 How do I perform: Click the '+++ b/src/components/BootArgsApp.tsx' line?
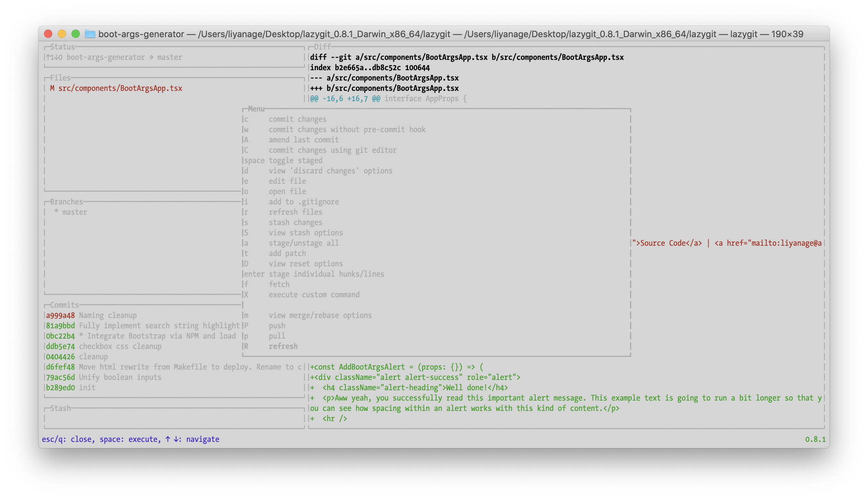(384, 88)
